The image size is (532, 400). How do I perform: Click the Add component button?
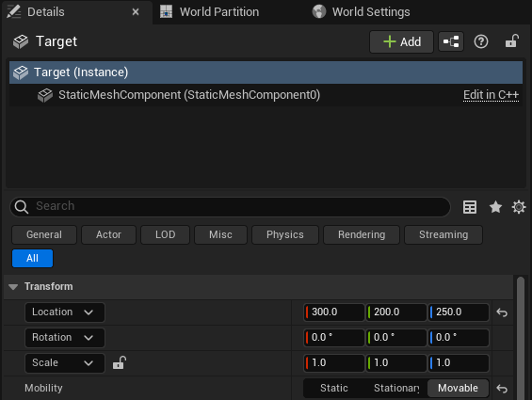coord(401,41)
